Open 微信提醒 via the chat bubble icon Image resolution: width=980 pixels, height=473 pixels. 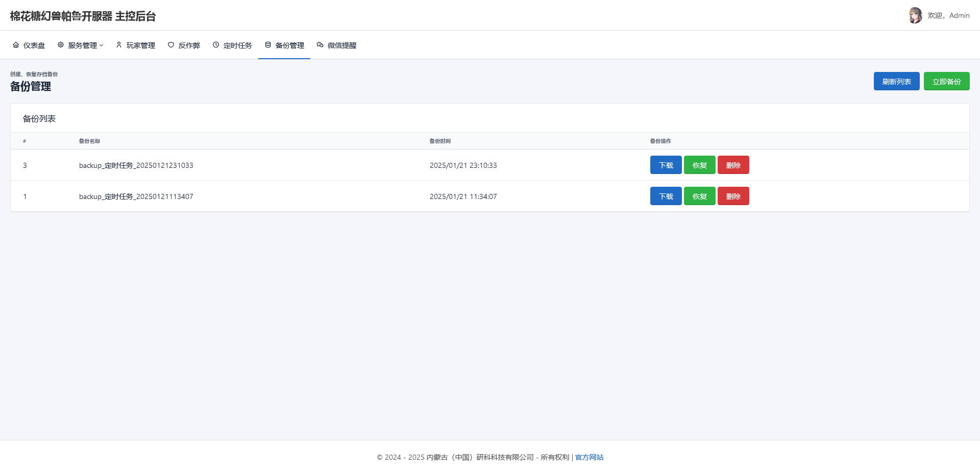320,45
